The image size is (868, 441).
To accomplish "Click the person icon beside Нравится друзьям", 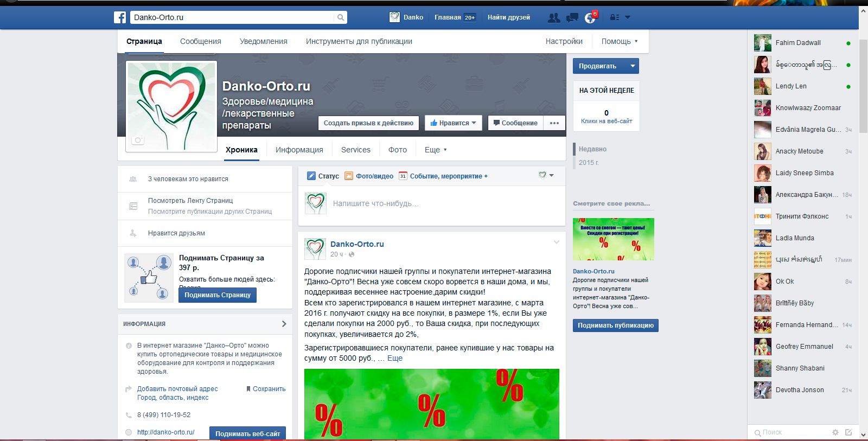I will [x=133, y=233].
